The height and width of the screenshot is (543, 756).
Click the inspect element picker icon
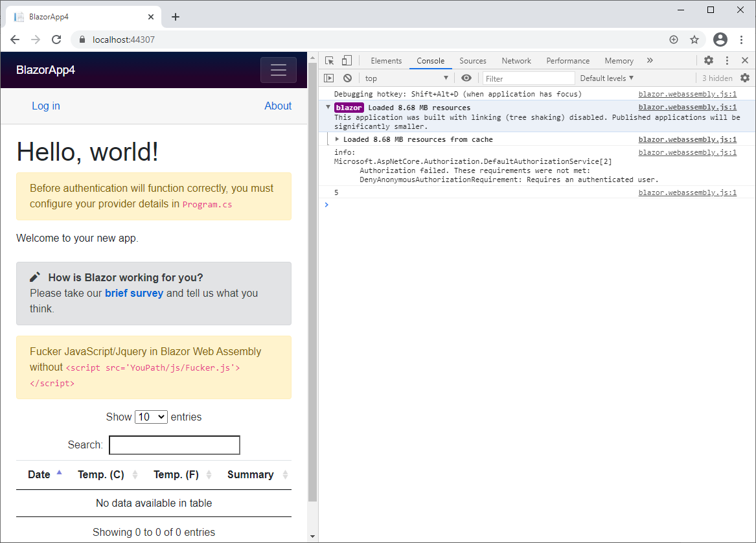click(330, 61)
